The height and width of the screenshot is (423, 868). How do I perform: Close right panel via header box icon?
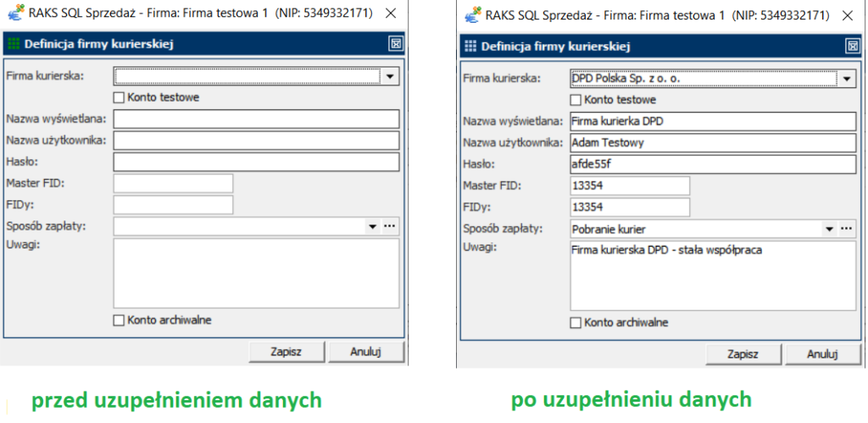pyautogui.click(x=851, y=47)
